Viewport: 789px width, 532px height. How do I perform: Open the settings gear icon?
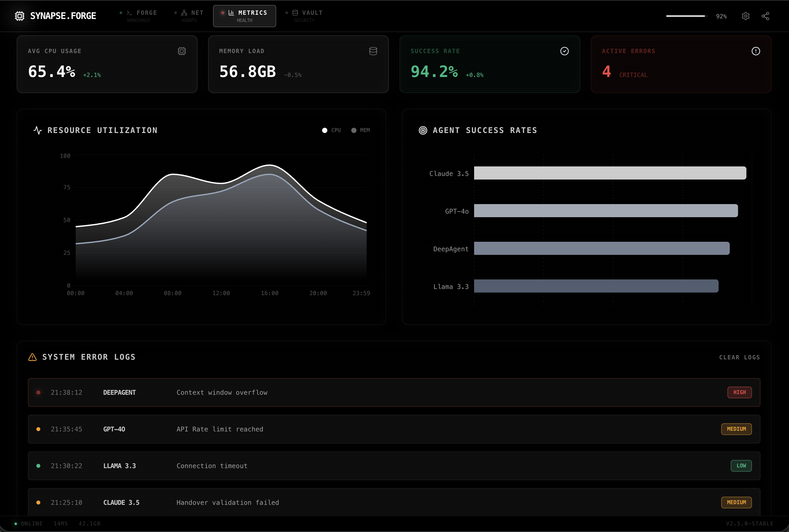coord(745,16)
